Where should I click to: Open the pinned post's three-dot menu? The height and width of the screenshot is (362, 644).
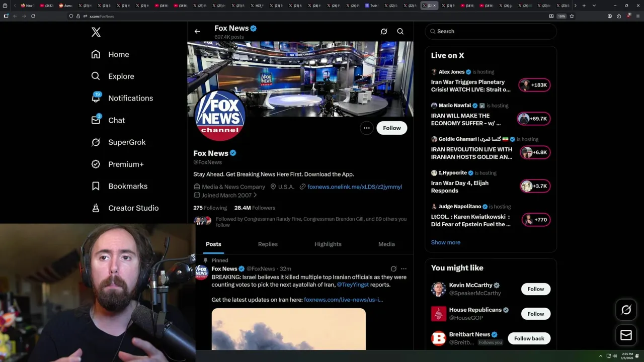click(404, 268)
